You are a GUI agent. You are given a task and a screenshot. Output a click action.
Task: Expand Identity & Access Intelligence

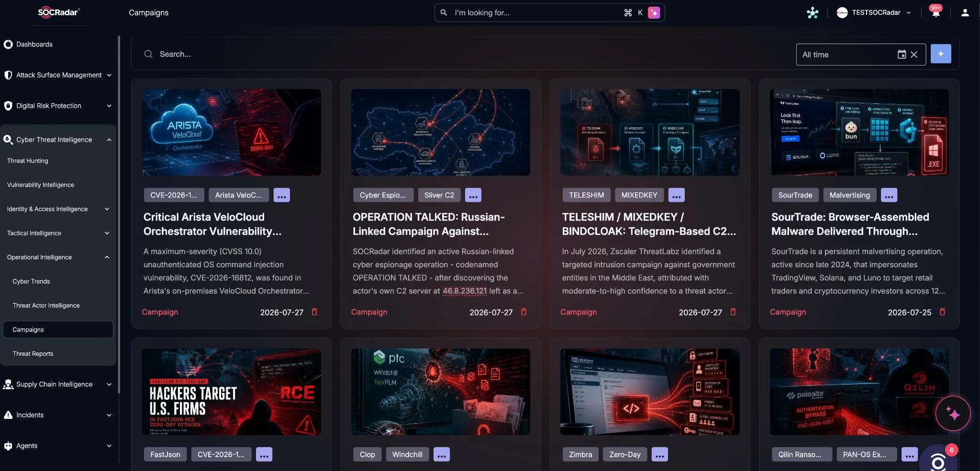[x=107, y=209]
